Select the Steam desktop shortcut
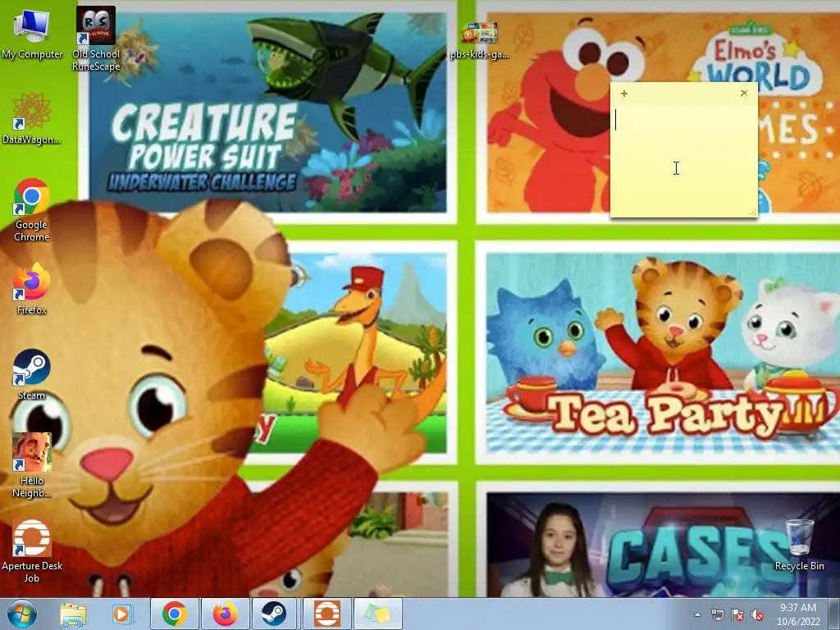This screenshot has height=630, width=840. [32, 374]
